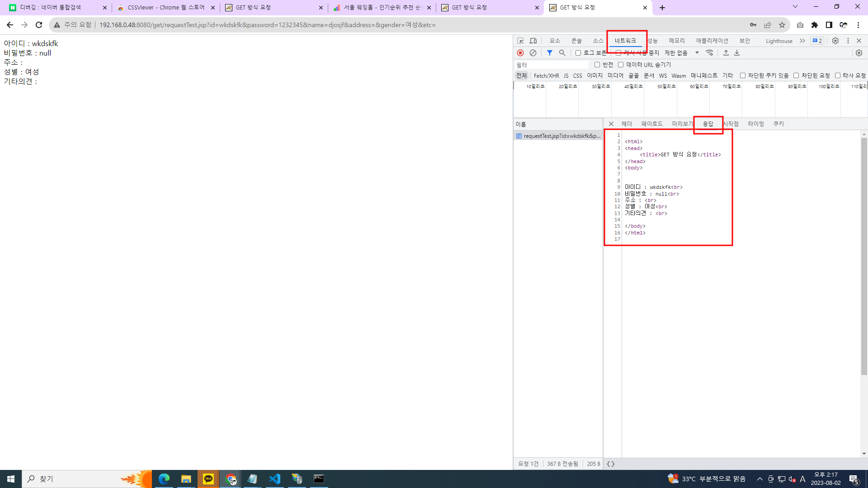Click the export HAR download icon
This screenshot has height=488, width=868.
[x=737, y=53]
